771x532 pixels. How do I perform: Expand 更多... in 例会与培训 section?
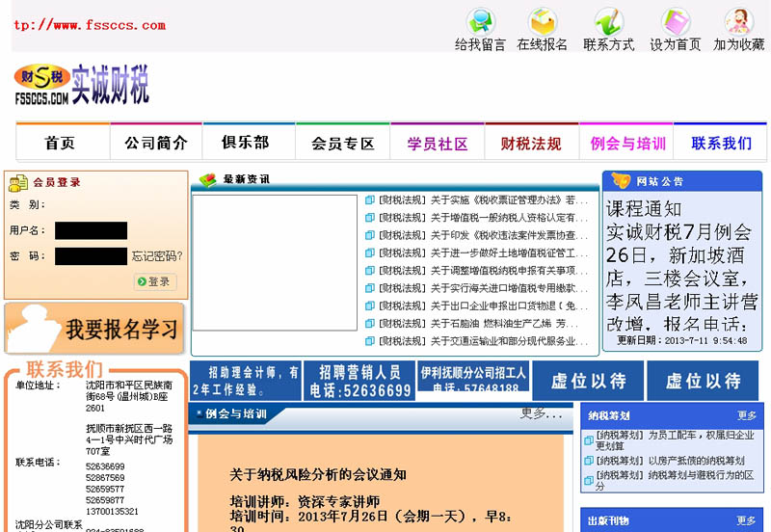pos(540,413)
